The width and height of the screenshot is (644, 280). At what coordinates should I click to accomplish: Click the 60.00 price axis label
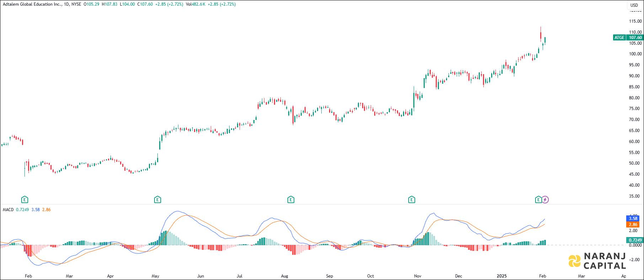point(634,142)
